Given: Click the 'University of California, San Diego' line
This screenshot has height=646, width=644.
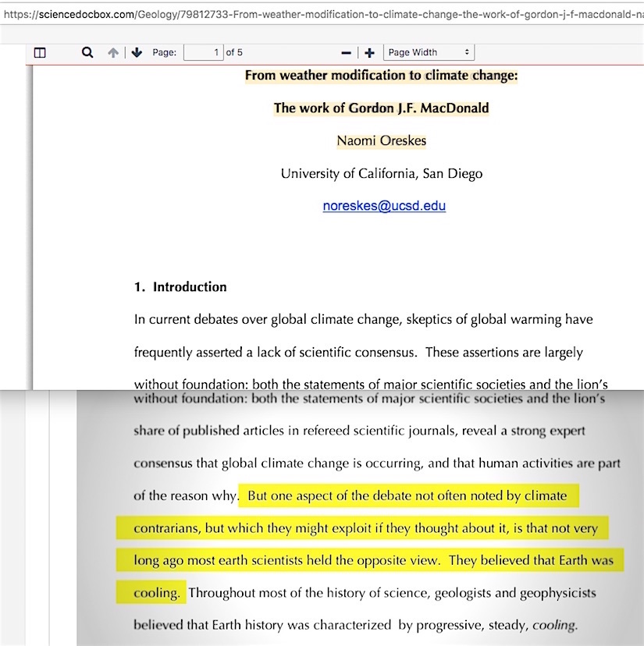Looking at the screenshot, I should point(381,174).
